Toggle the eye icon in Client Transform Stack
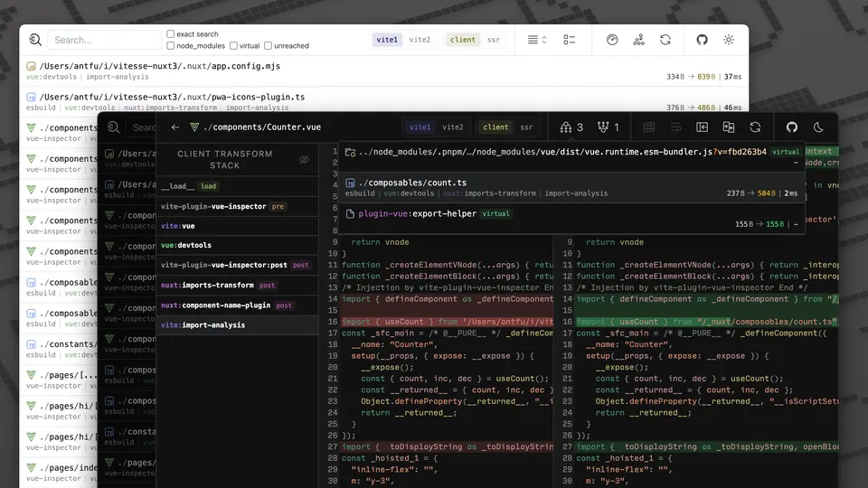 304,160
